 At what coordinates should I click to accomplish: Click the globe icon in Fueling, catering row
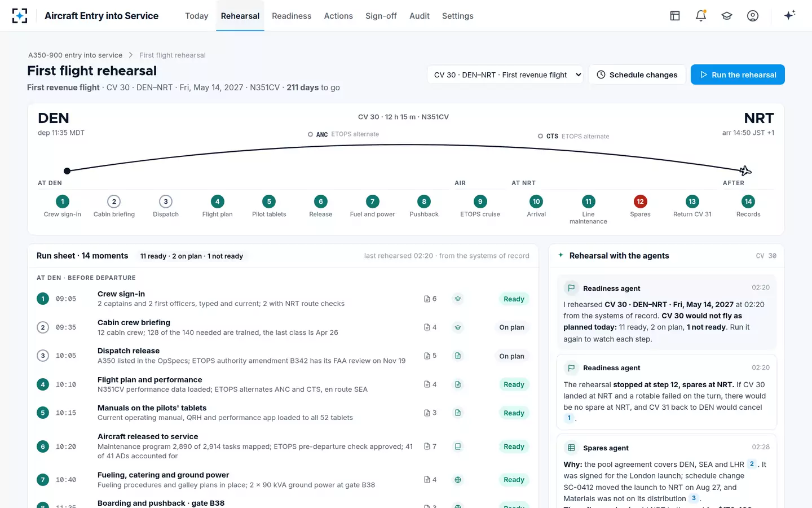458,480
